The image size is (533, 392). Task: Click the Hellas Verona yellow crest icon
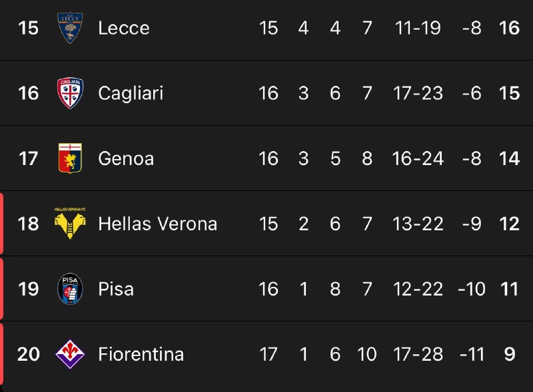70,223
